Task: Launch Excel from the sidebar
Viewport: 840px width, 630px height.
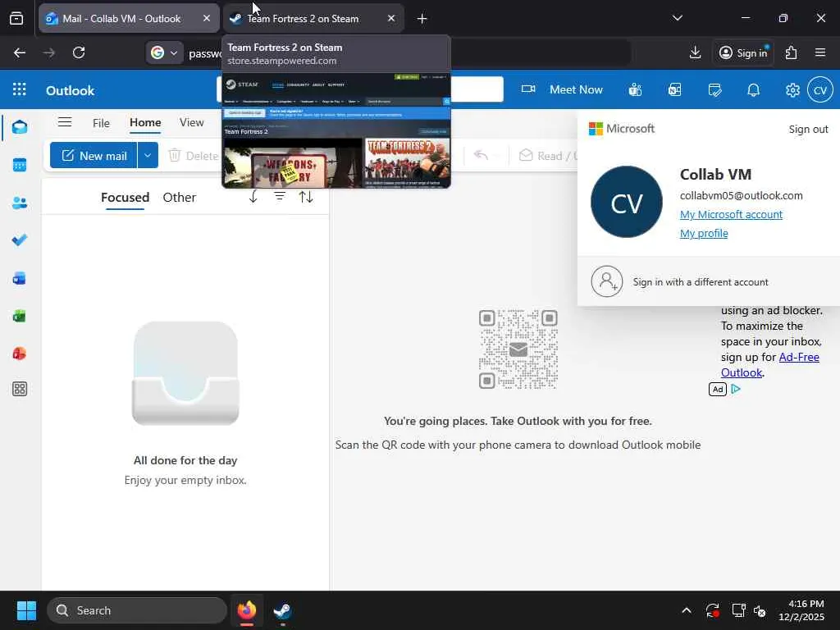Action: click(20, 316)
